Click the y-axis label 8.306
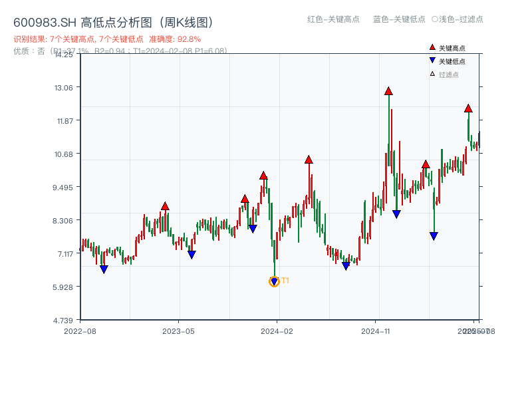The image size is (532, 399). 63,221
